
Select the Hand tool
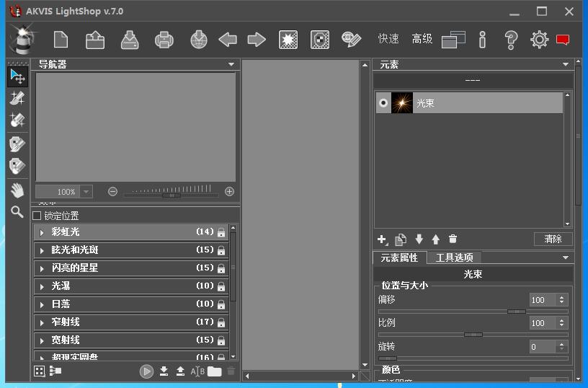17,190
